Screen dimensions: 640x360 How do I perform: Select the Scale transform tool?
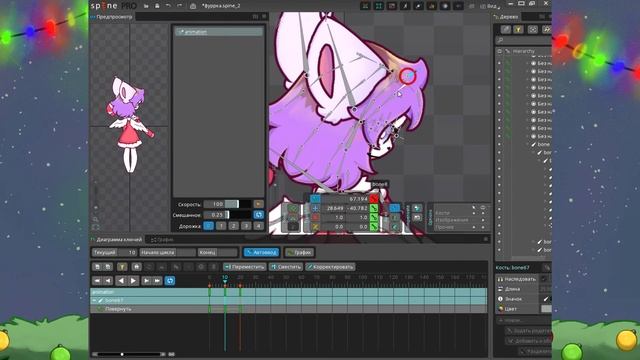click(x=315, y=218)
